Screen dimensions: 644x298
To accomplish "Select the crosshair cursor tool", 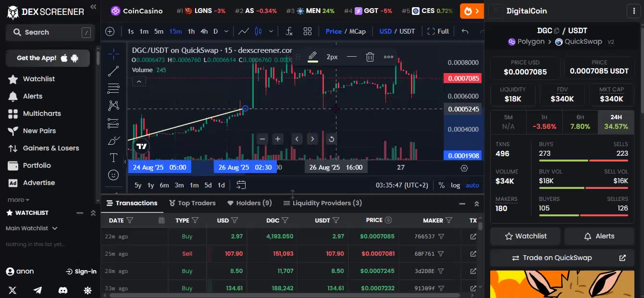I will (x=113, y=54).
